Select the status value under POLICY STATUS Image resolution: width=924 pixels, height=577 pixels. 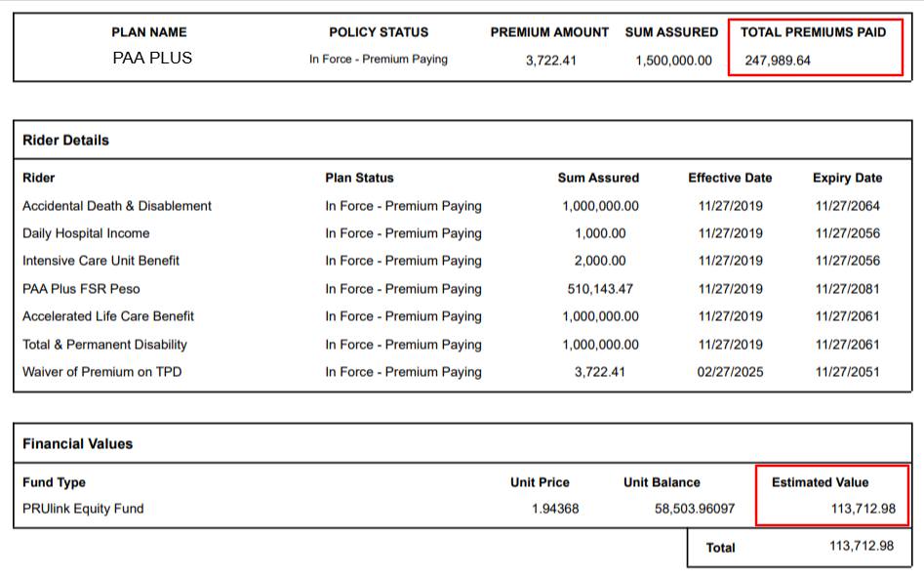379,60
